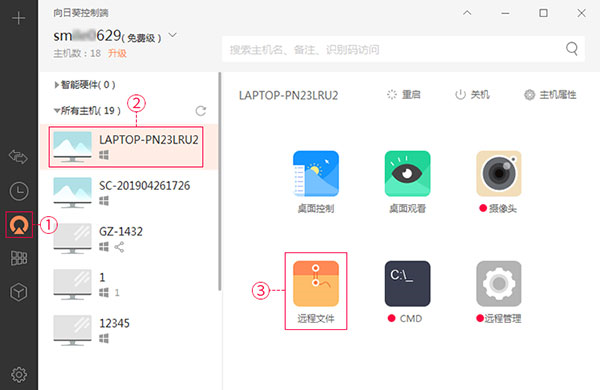Click the search magnifier icon
600x390 pixels.
(x=572, y=49)
